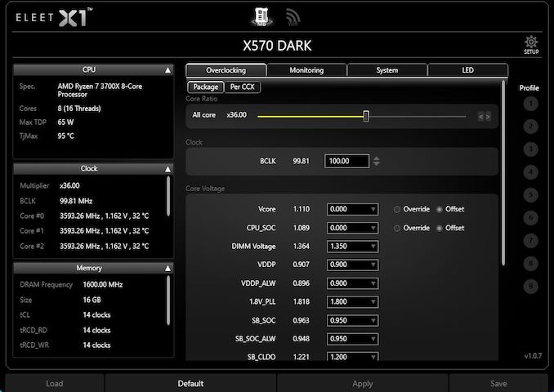Click the tCL 14 clocks value
The width and height of the screenshot is (554, 392).
[x=96, y=315]
